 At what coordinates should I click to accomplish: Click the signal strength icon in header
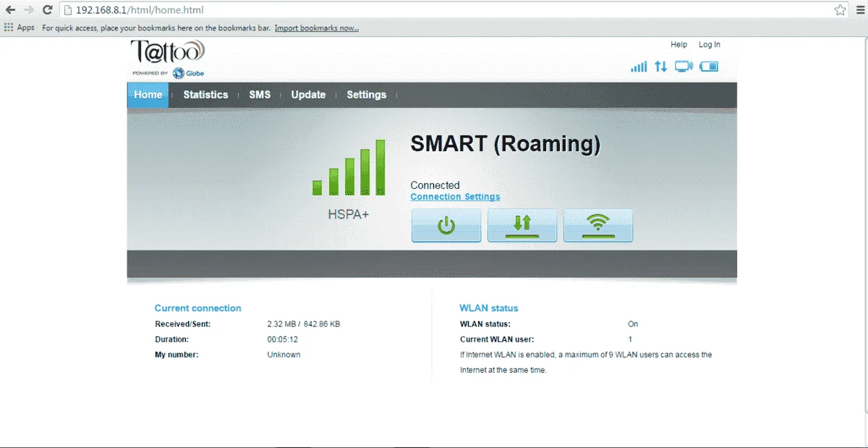639,67
